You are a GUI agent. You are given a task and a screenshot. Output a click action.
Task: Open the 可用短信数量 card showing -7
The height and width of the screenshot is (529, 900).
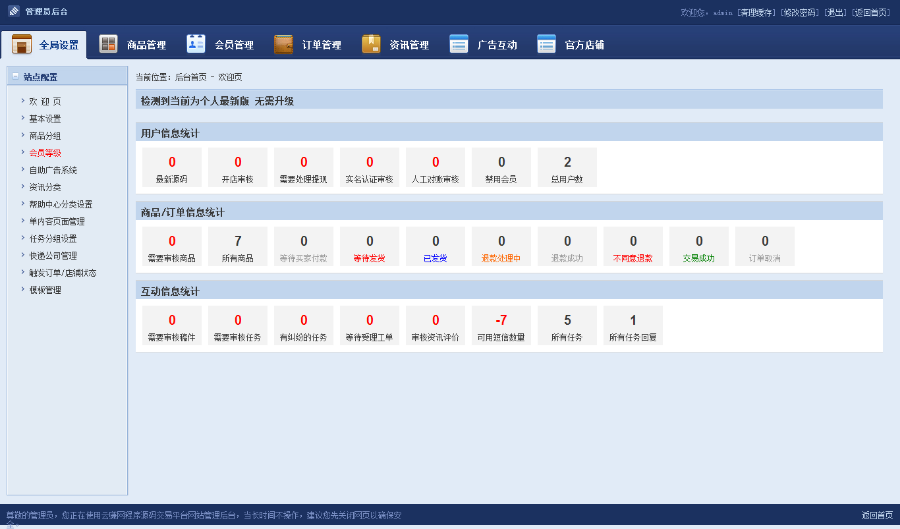(502, 325)
